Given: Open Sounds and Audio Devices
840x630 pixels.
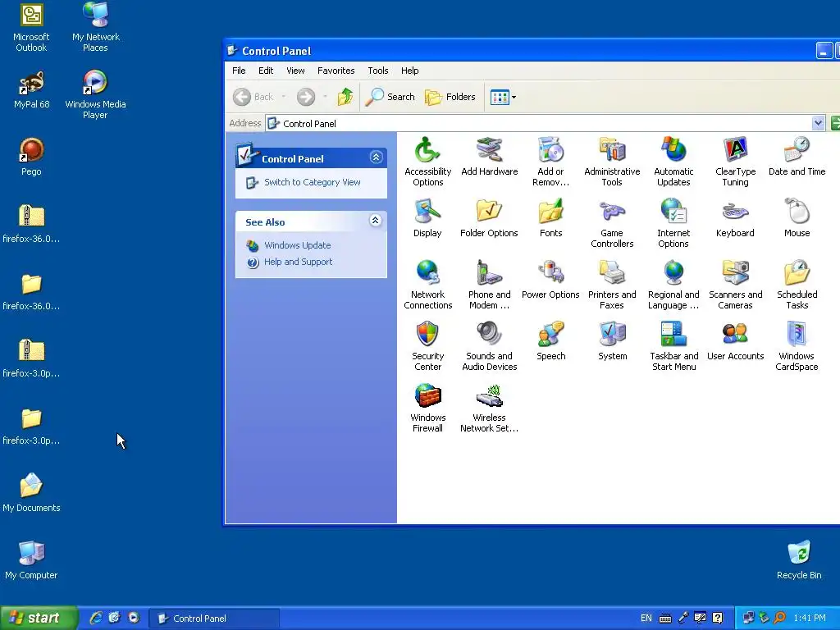Looking at the screenshot, I should point(489,345).
